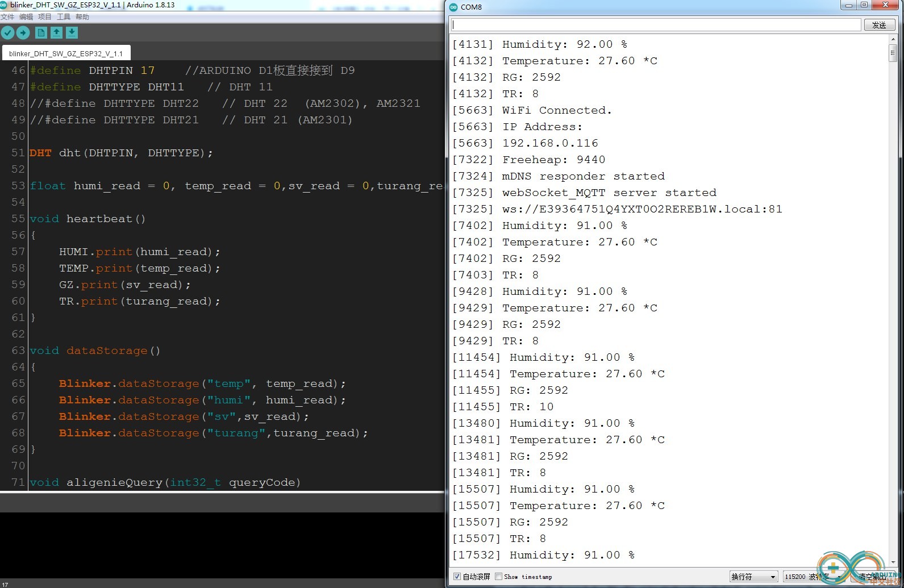
Task: Click 'GZ.print(sv_read);' code line
Action: [124, 285]
